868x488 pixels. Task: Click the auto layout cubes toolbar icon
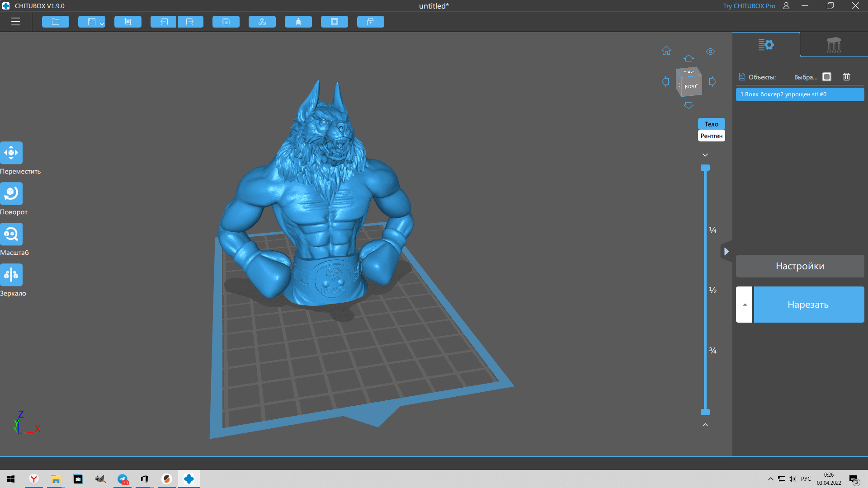click(262, 22)
